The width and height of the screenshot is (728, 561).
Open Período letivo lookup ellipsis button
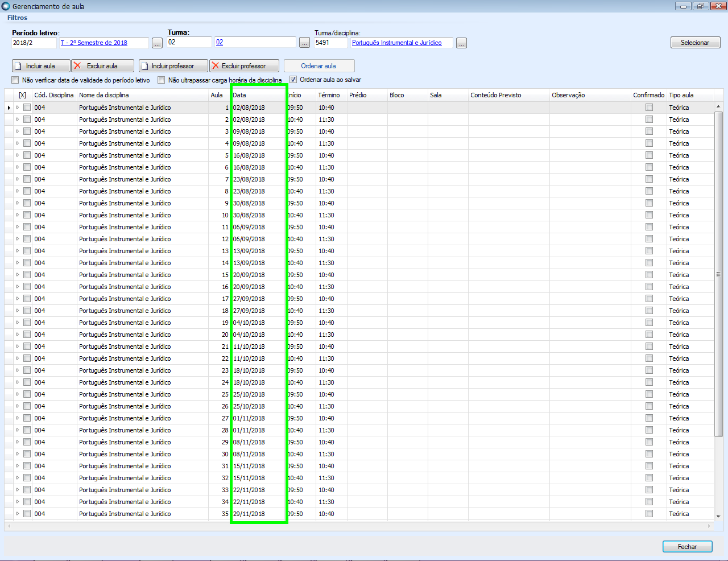coord(158,43)
